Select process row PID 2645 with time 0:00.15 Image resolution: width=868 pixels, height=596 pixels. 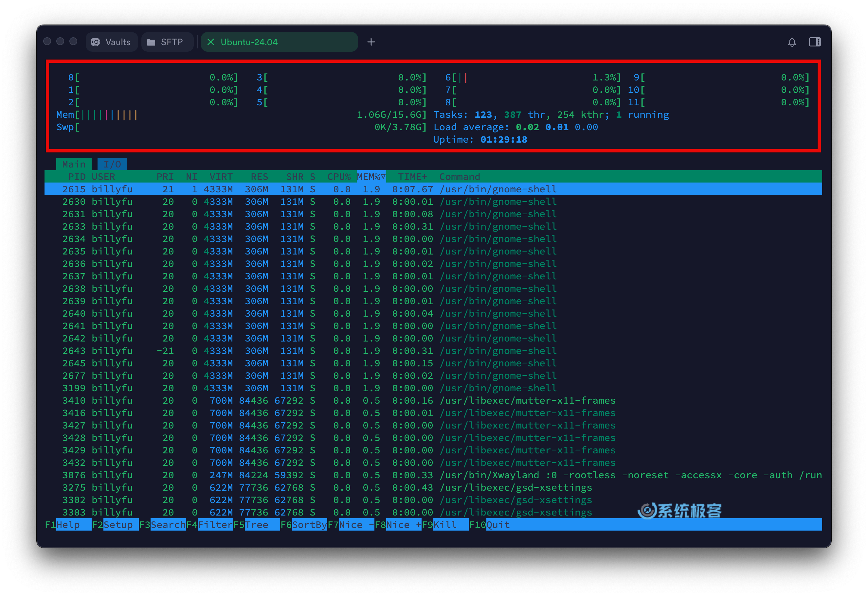pyautogui.click(x=433, y=363)
